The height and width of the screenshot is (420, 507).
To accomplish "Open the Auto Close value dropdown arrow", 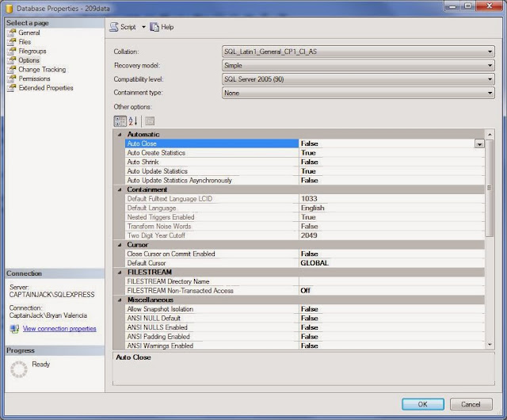I will [x=479, y=144].
